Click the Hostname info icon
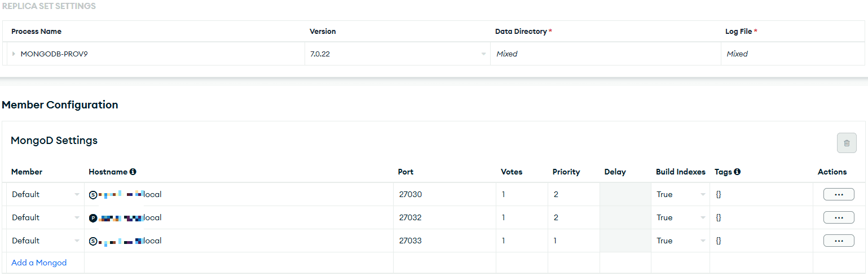The height and width of the screenshot is (275, 868). [133, 172]
